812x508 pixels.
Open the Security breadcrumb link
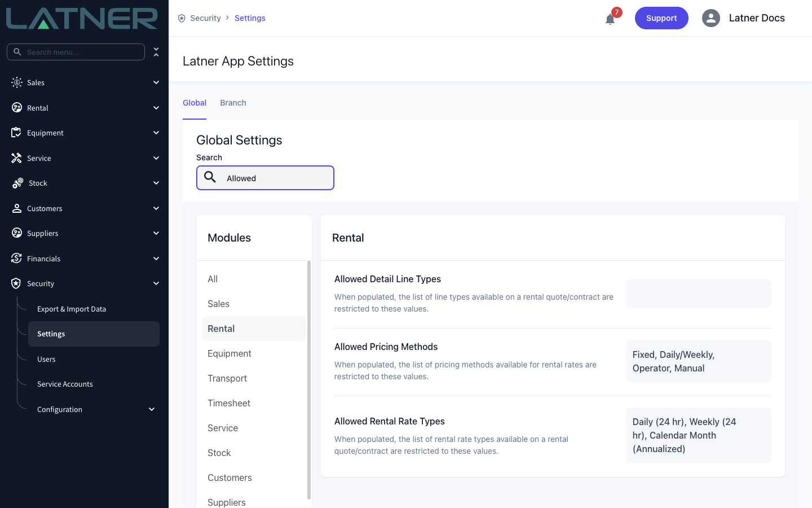pos(205,18)
